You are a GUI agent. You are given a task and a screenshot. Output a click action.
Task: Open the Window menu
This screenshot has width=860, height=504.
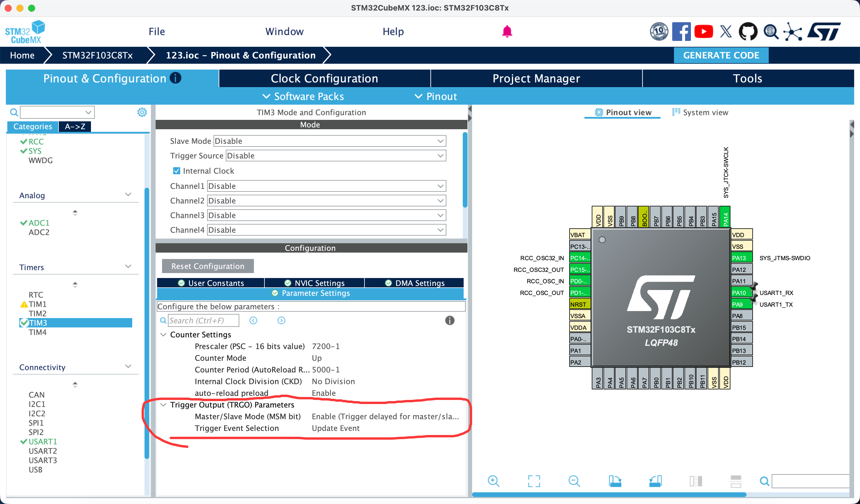pyautogui.click(x=284, y=31)
